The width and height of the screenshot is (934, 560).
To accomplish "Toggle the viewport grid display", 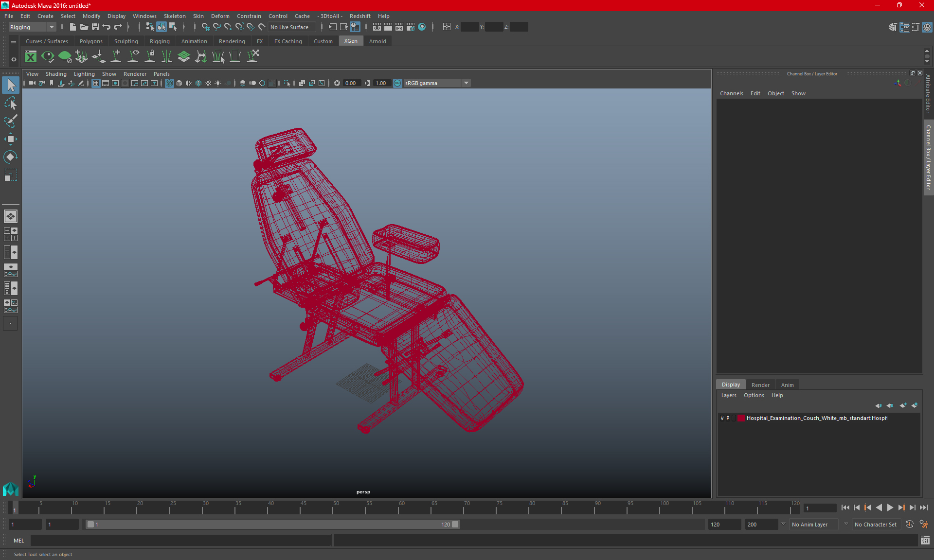I will pos(96,83).
